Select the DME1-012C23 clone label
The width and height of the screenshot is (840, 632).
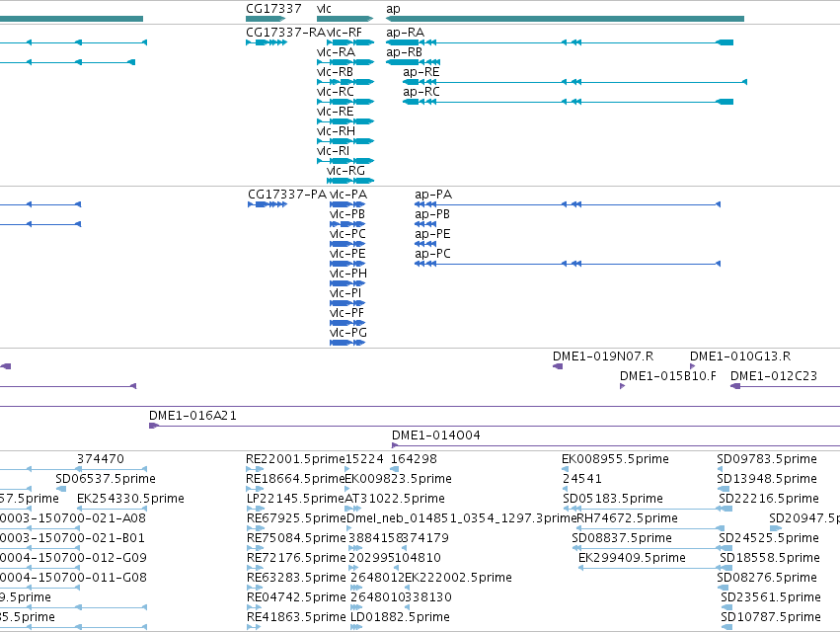[774, 376]
